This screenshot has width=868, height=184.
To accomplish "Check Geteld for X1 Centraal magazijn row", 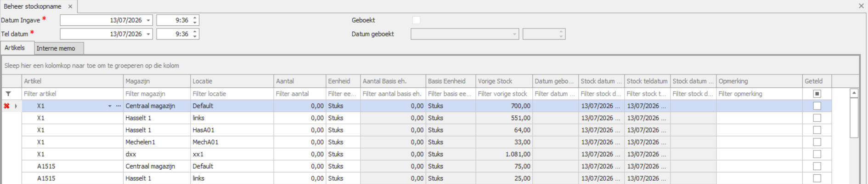I will point(817,106).
